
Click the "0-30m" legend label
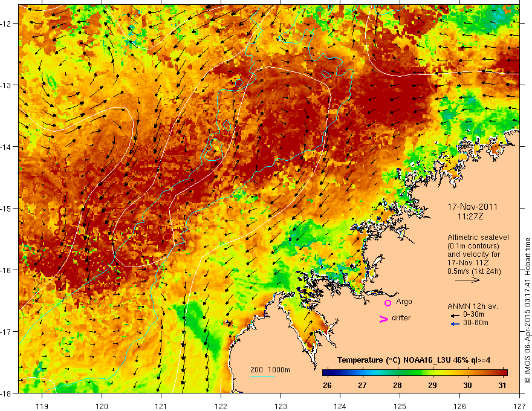point(473,314)
